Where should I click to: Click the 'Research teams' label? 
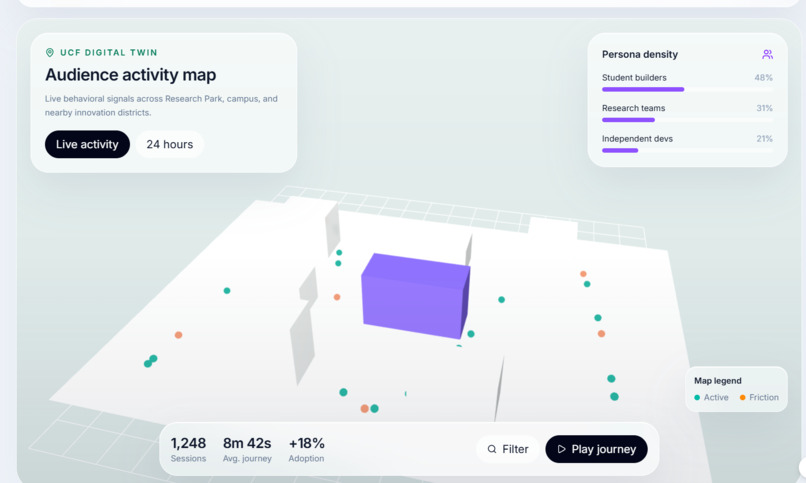633,108
